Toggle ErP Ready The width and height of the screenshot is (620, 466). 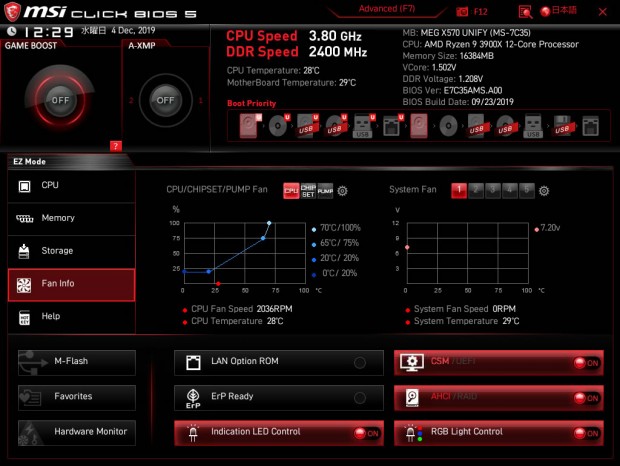[x=279, y=398]
